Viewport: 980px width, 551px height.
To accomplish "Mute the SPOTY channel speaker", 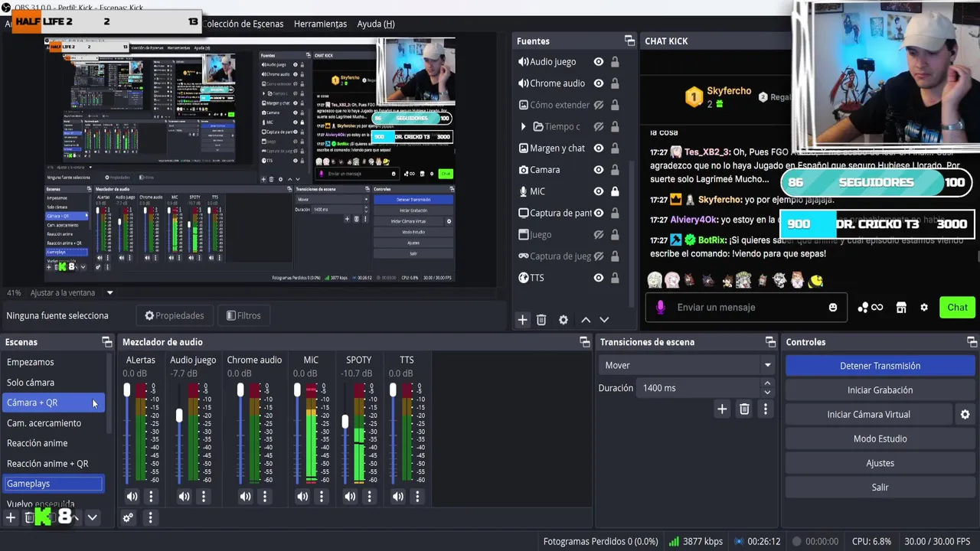I will pyautogui.click(x=350, y=497).
